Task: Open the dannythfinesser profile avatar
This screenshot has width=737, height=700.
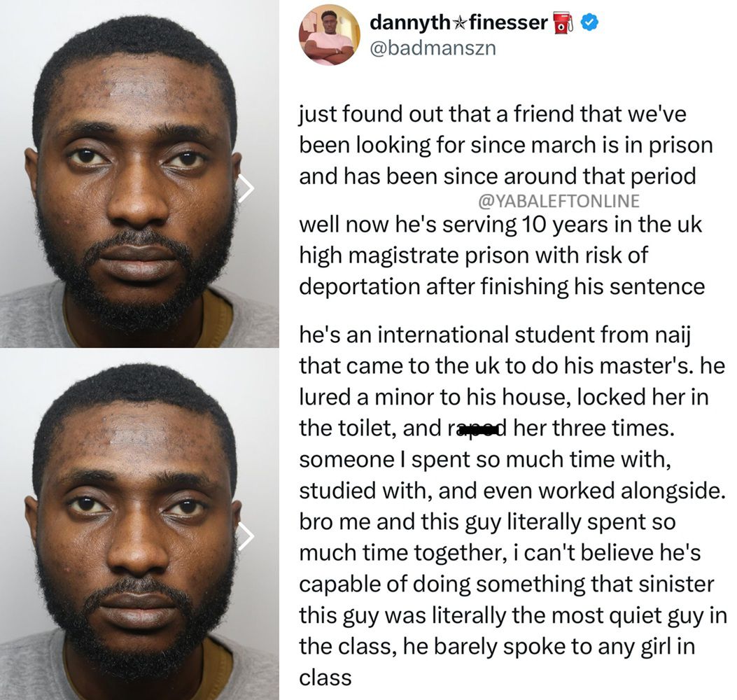Action: [x=328, y=35]
